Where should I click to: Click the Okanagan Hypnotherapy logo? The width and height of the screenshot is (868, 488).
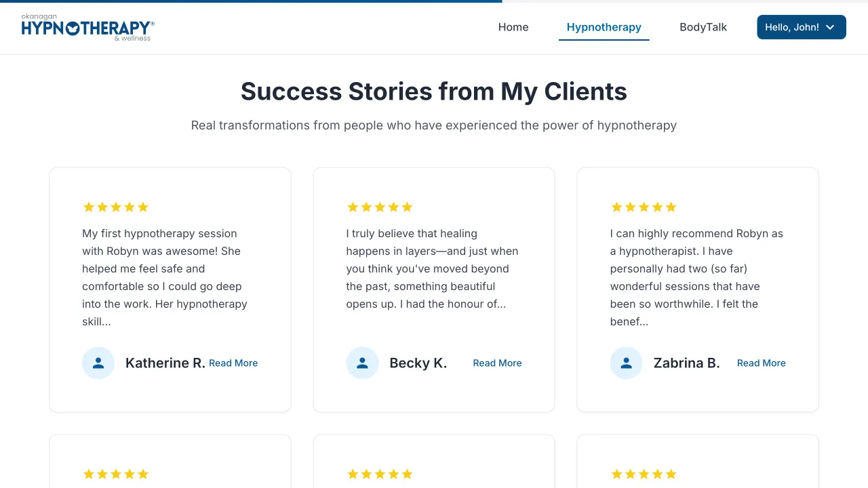pyautogui.click(x=87, y=27)
